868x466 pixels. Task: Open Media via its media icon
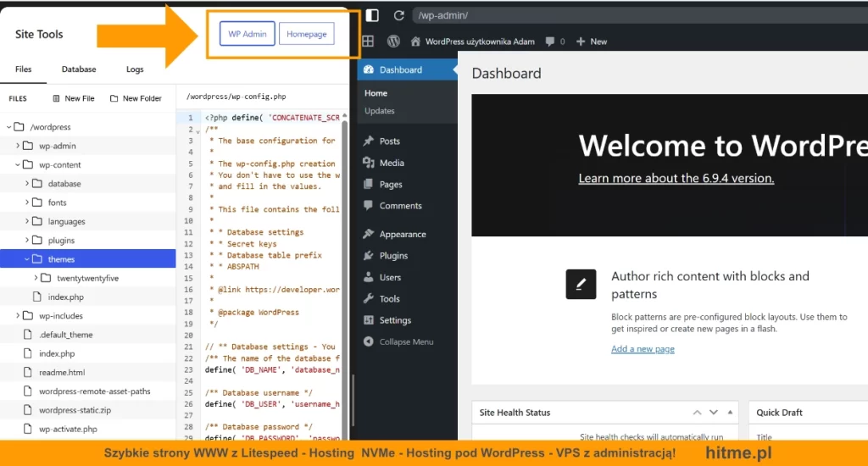(x=368, y=162)
